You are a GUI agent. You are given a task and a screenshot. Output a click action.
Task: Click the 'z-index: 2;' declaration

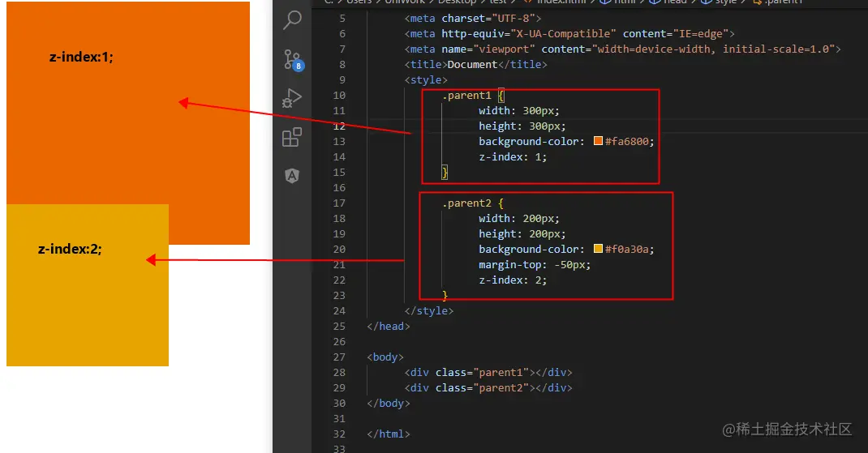[x=513, y=280]
